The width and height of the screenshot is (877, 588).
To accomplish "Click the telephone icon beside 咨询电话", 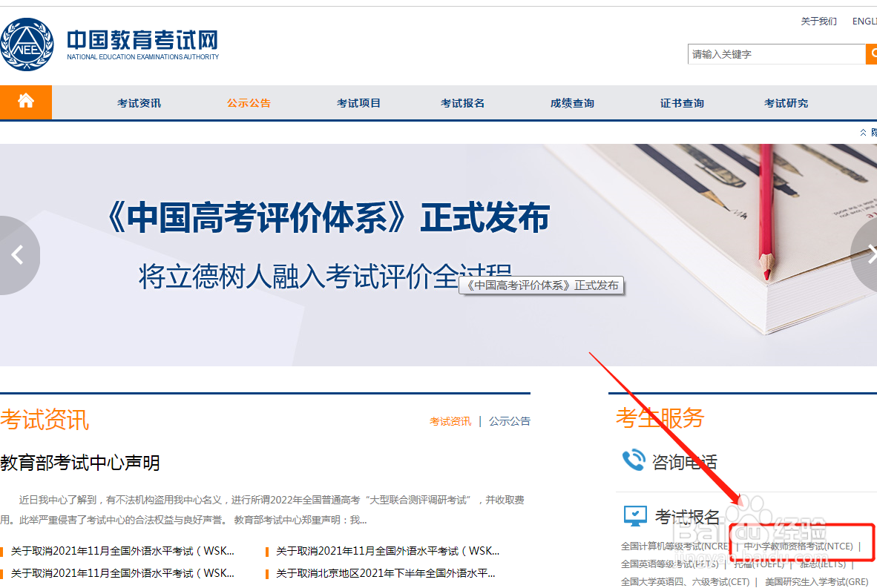I will 634,460.
